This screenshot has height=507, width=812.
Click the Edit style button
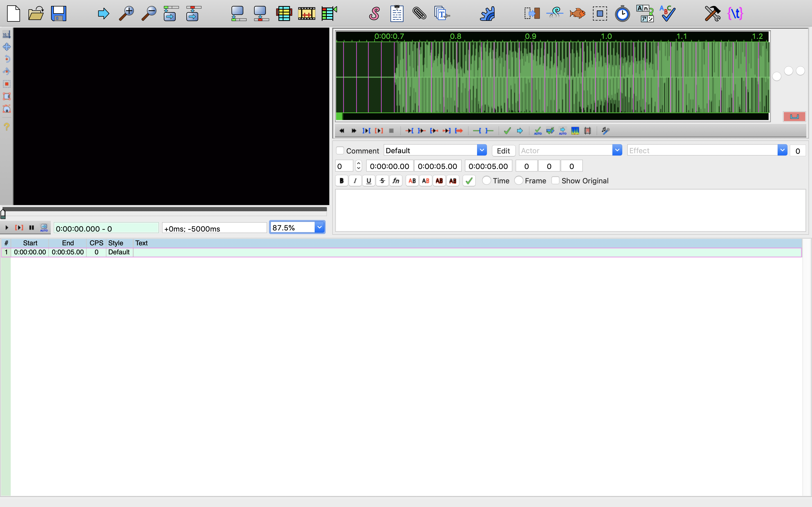tap(503, 151)
